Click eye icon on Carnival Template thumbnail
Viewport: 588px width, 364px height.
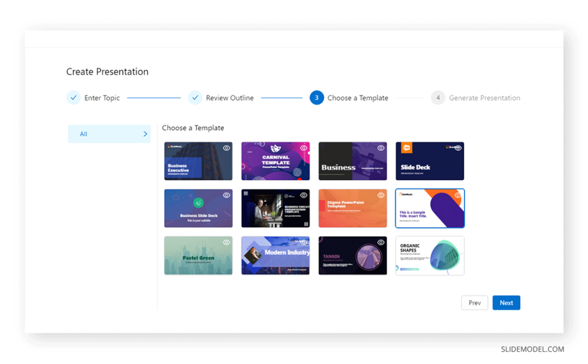(x=304, y=148)
